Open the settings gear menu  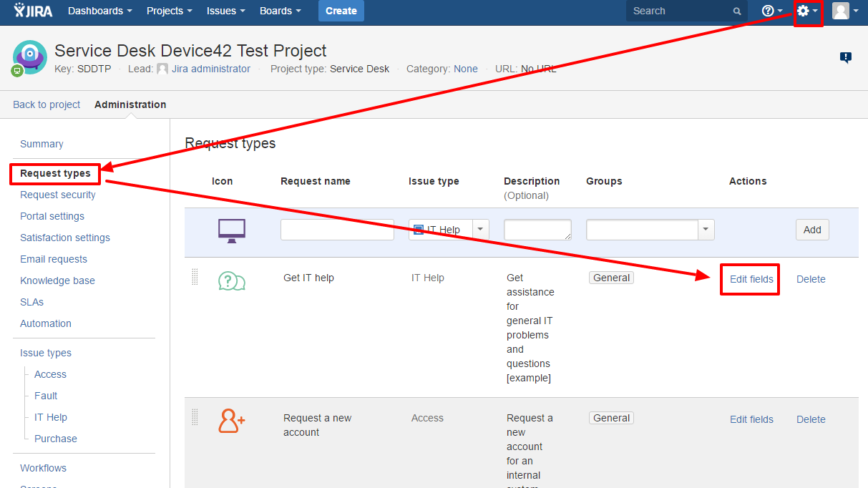point(806,11)
